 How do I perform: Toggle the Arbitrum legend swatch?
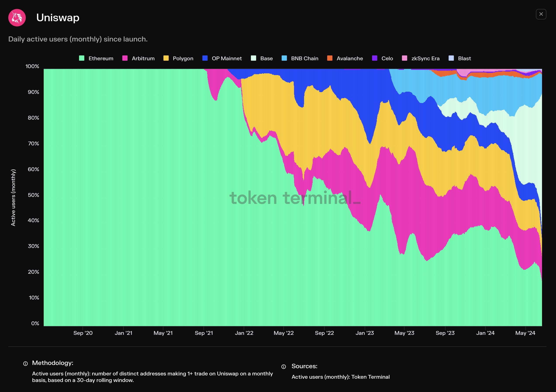tap(125, 58)
